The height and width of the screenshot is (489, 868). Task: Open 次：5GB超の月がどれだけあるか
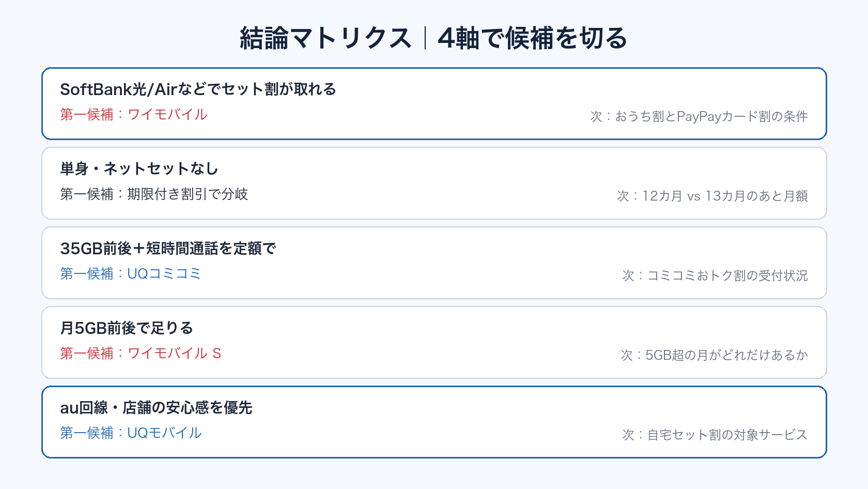pyautogui.click(x=714, y=355)
